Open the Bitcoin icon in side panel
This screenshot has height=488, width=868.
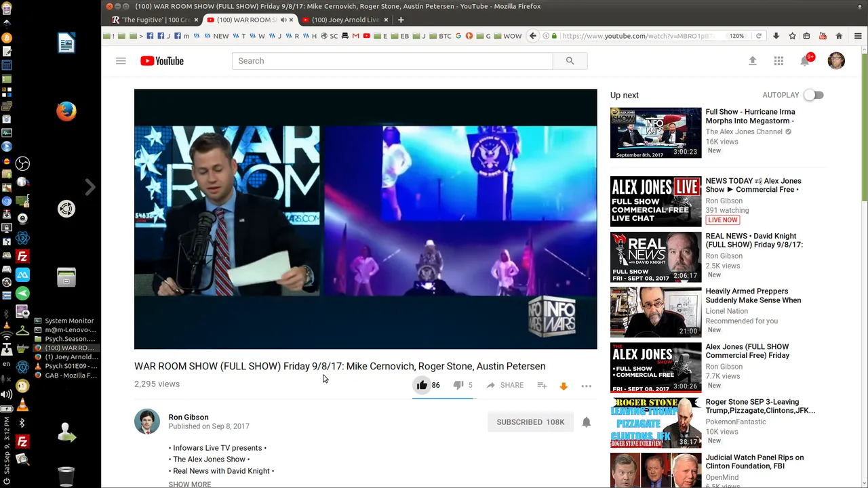[7, 38]
